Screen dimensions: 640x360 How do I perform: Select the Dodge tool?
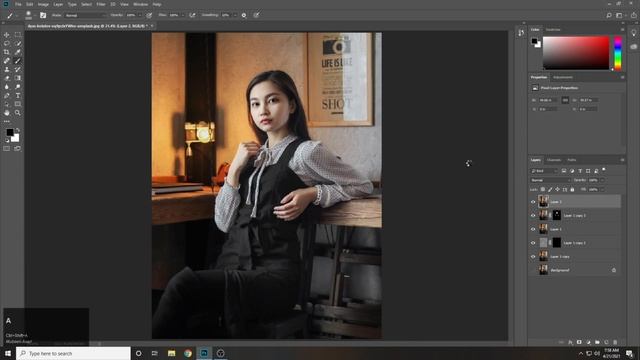pos(18,87)
